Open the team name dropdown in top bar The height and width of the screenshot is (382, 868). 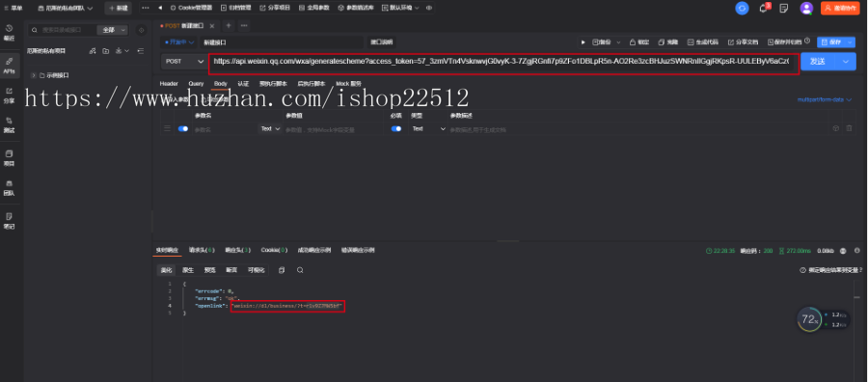click(66, 9)
